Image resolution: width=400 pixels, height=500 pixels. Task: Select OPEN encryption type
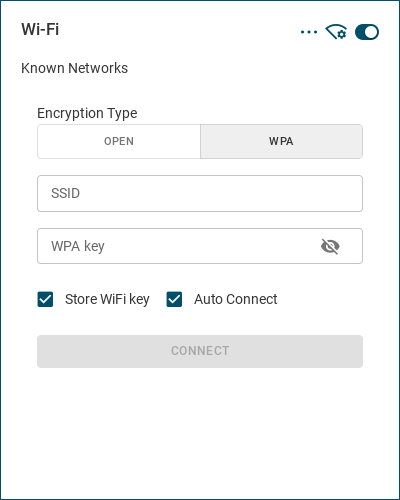(119, 141)
